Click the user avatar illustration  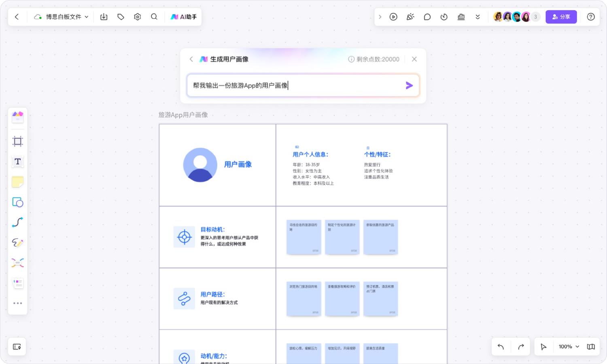point(200,165)
